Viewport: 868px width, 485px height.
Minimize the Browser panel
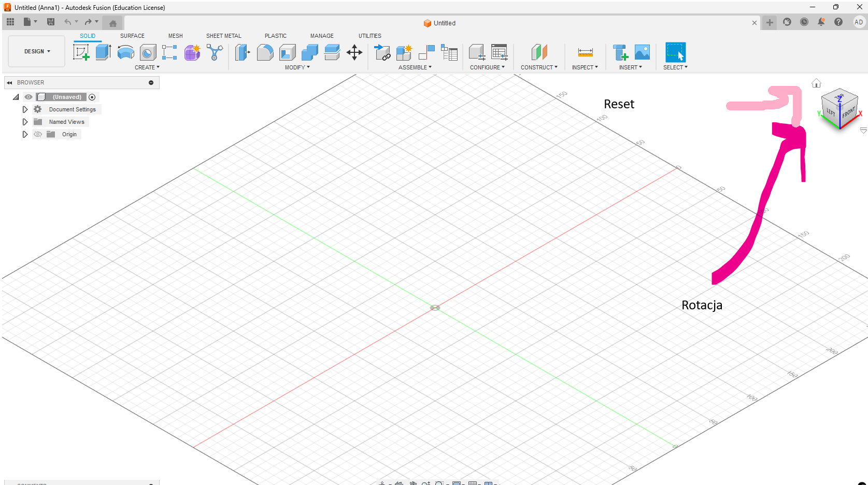tap(151, 82)
